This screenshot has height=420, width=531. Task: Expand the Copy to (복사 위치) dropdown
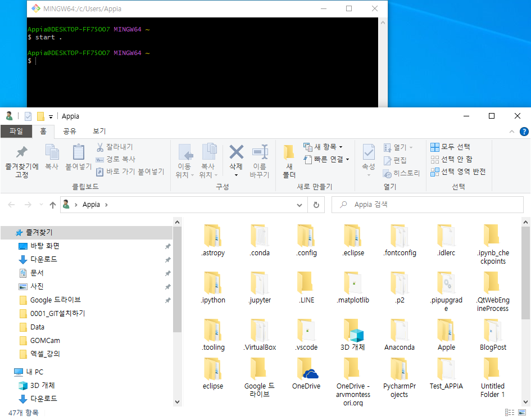tap(216, 175)
